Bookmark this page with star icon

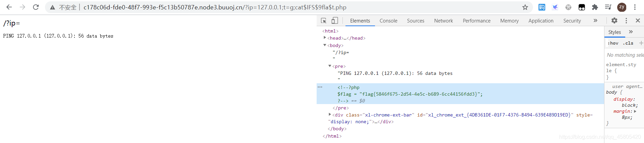(525, 7)
